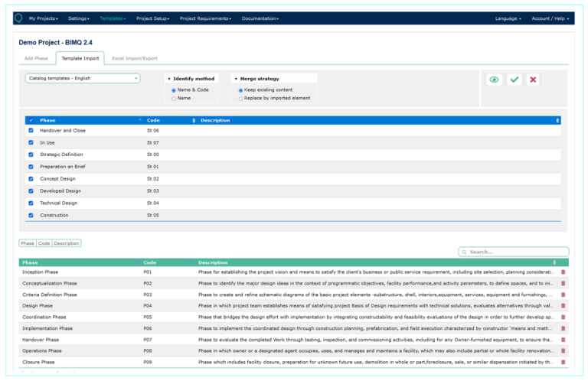588x381 pixels.
Task: Sort import table by Code arrows
Action: tap(194, 120)
